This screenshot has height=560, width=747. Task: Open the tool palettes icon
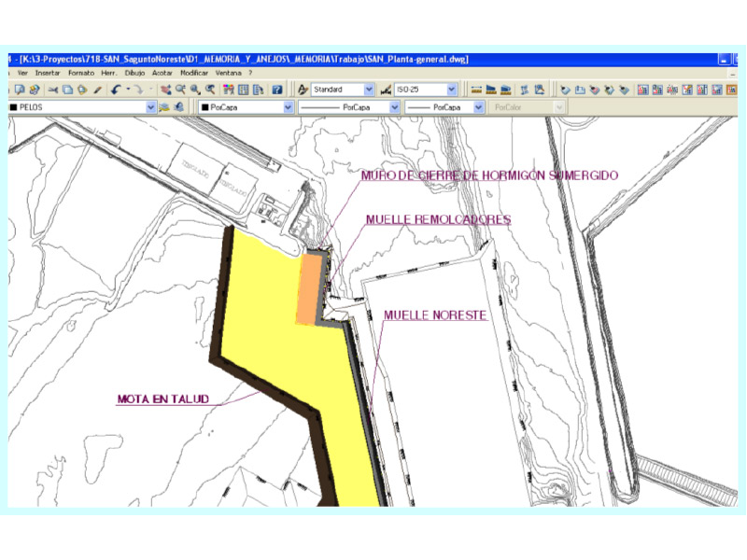(259, 90)
